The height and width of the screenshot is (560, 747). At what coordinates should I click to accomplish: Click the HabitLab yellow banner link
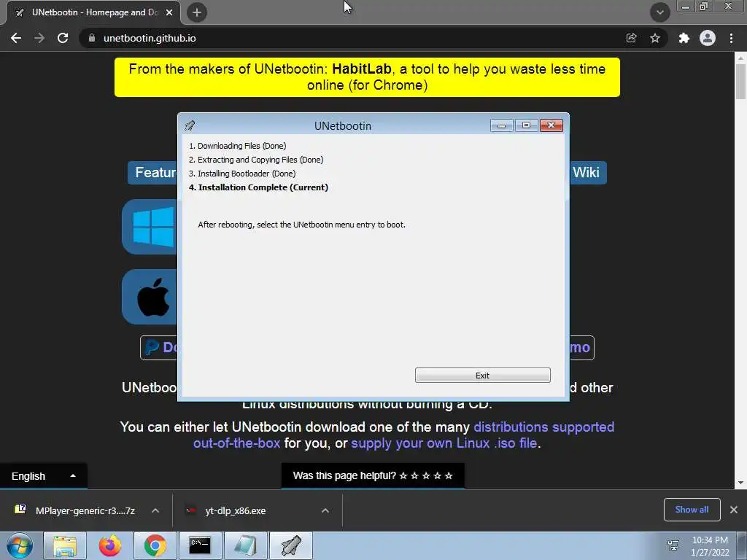[367, 77]
